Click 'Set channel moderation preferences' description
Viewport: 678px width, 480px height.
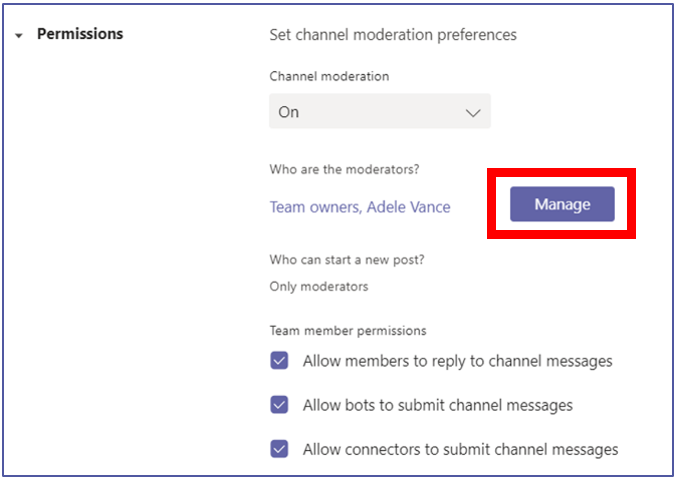[x=393, y=35]
